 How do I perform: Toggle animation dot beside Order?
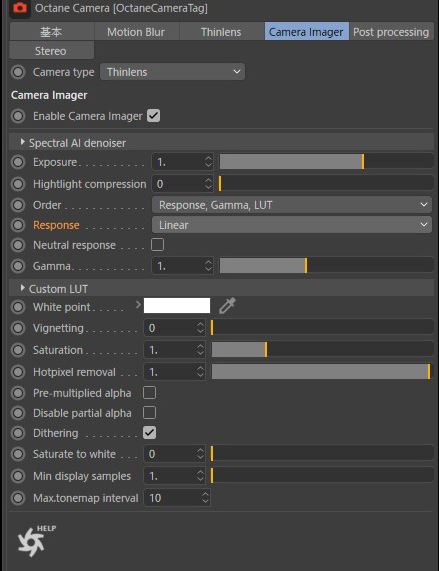point(18,205)
